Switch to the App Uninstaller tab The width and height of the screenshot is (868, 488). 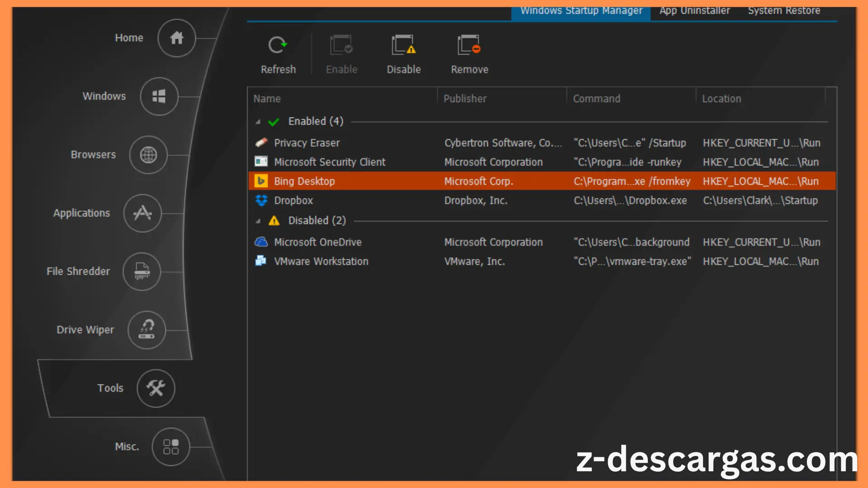[694, 11]
